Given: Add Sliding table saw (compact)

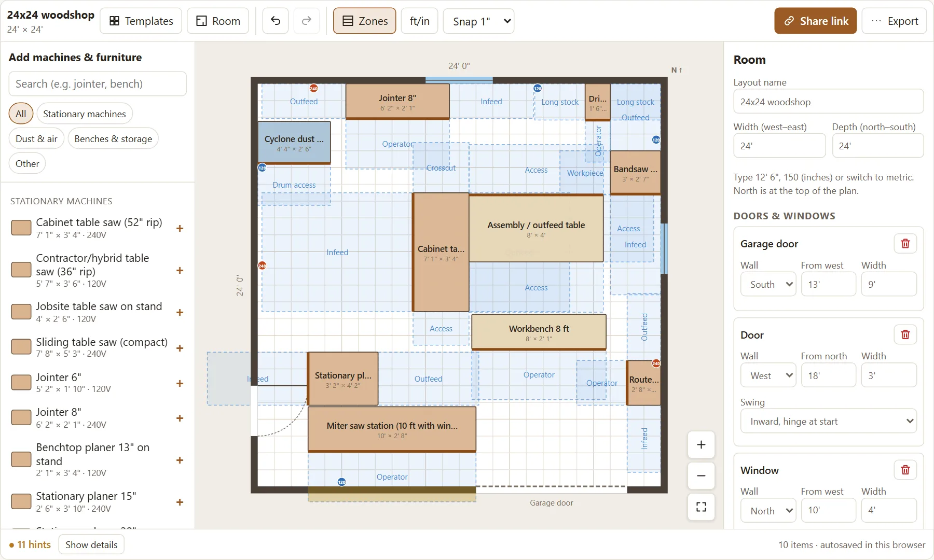Looking at the screenshot, I should (x=180, y=348).
